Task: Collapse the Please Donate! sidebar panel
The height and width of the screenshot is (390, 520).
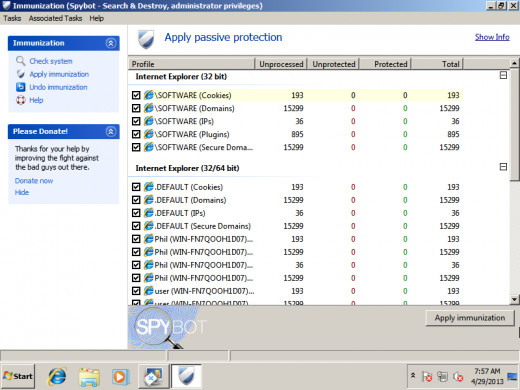Action: [x=111, y=131]
